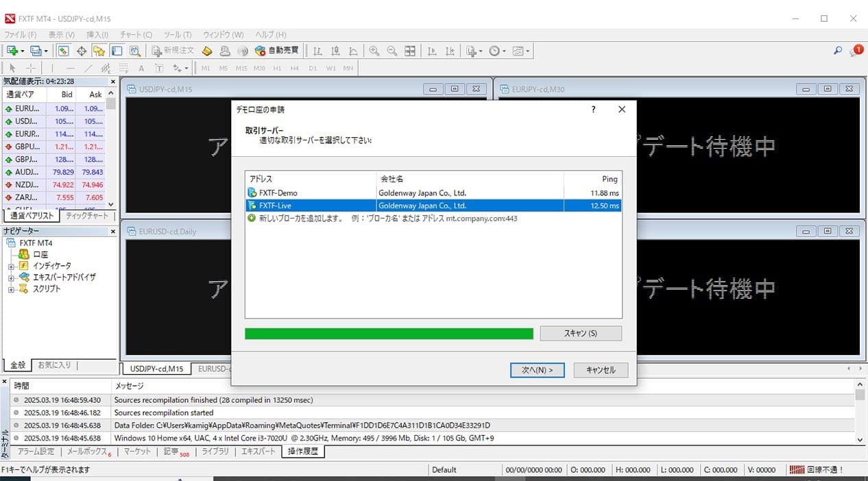Open the チャート (C) menu
Screen dimensions: 868x481
(136, 35)
